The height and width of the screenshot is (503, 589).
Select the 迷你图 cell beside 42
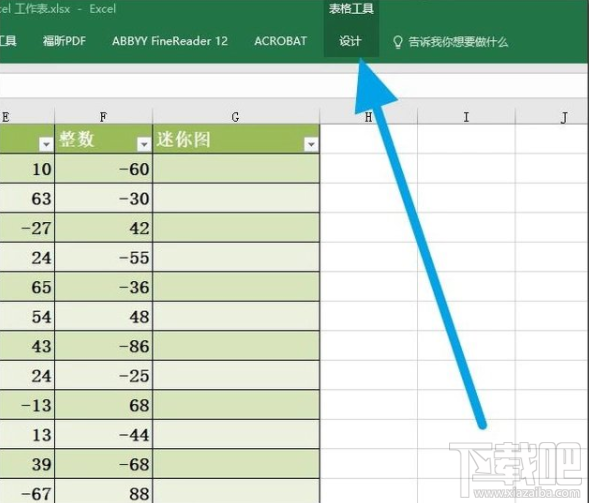[x=236, y=228]
